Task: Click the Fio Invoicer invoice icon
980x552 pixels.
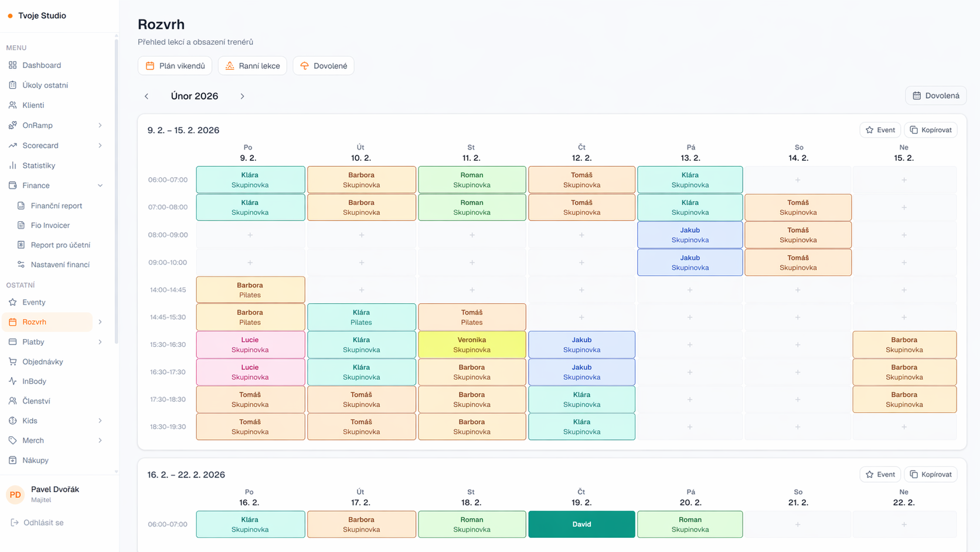Action: 22,225
